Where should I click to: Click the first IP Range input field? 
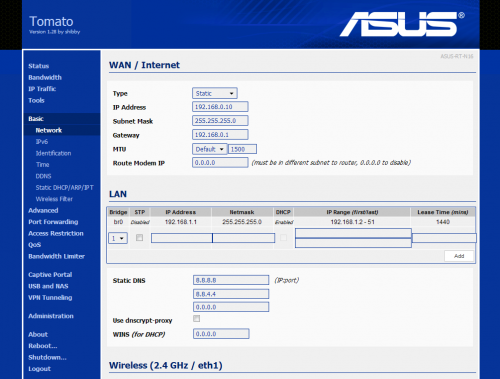click(x=353, y=233)
